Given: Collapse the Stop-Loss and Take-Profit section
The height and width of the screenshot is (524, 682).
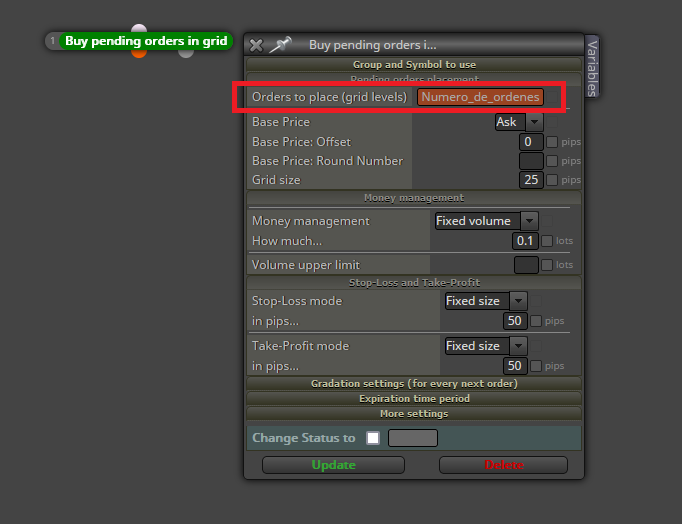Looking at the screenshot, I should [x=414, y=283].
